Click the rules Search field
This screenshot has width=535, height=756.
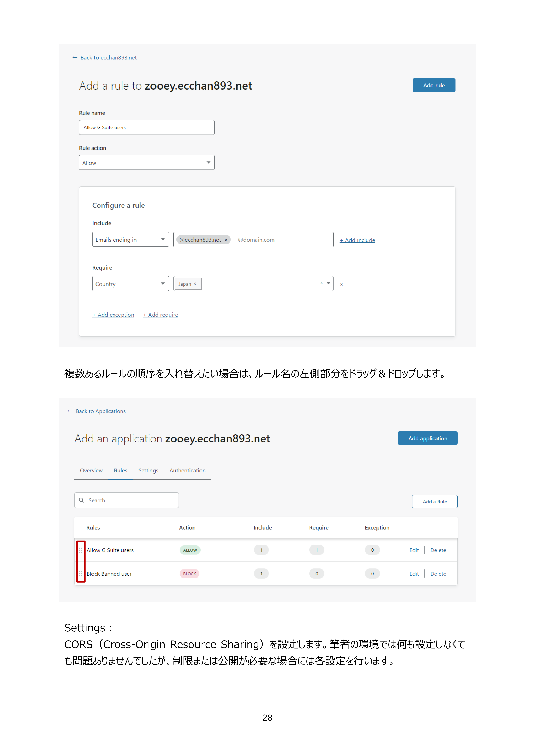(x=127, y=500)
